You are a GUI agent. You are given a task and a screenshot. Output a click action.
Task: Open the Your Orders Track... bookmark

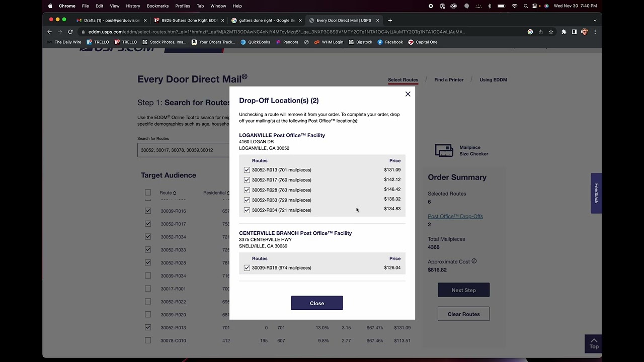pyautogui.click(x=214, y=42)
